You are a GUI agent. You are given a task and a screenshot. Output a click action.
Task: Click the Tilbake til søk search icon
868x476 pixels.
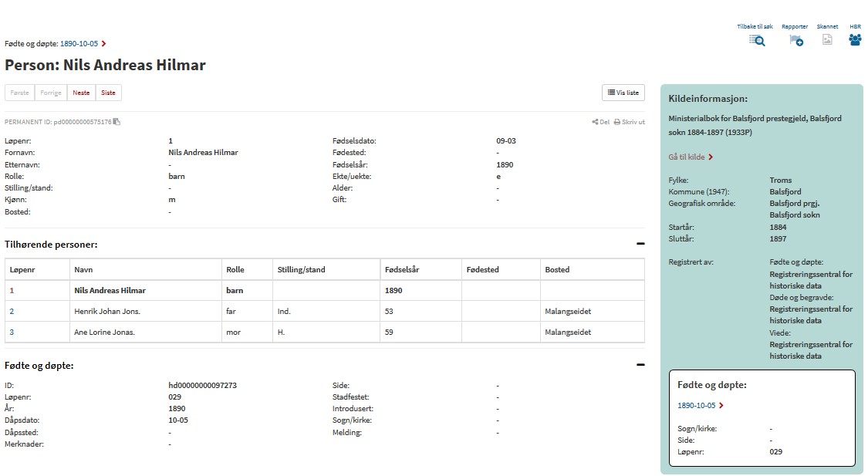[x=756, y=40]
